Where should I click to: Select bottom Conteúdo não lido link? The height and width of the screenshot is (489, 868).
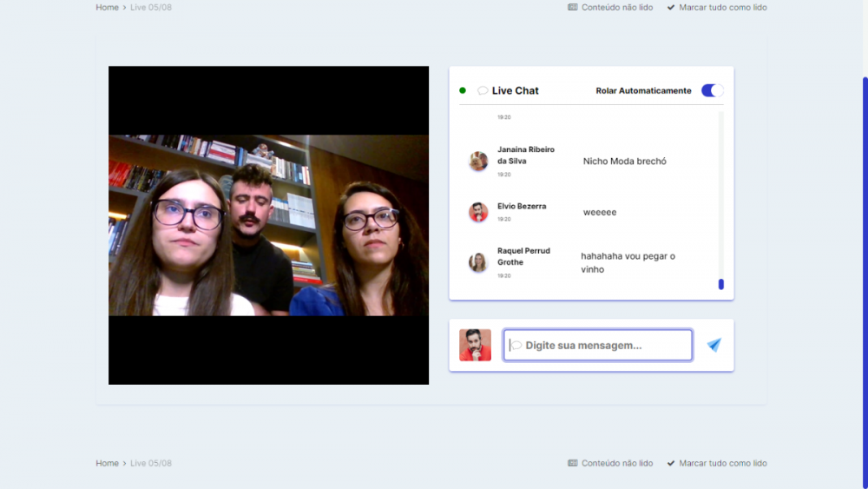pos(616,463)
